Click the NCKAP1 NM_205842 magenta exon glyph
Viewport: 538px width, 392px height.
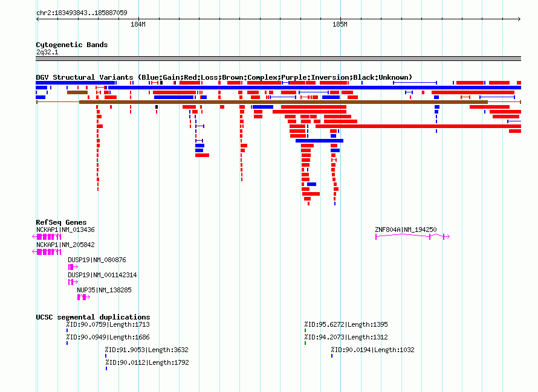pyautogui.click(x=47, y=252)
